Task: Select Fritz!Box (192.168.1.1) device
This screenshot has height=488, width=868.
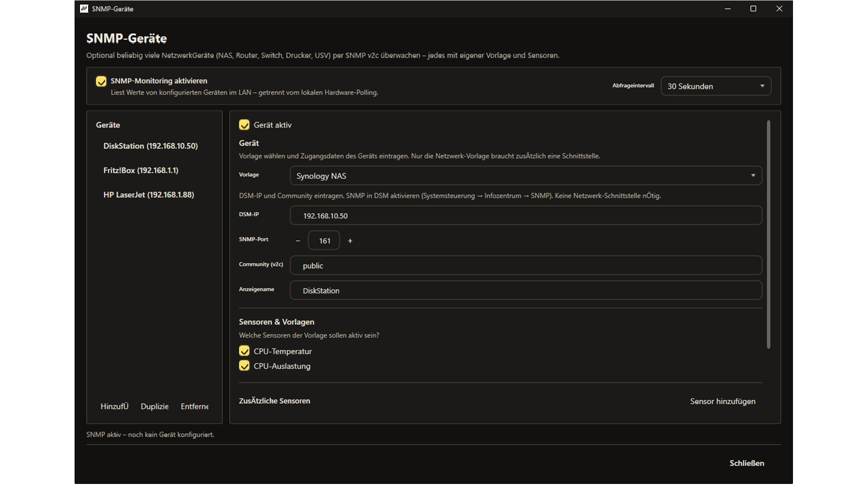Action: (141, 170)
